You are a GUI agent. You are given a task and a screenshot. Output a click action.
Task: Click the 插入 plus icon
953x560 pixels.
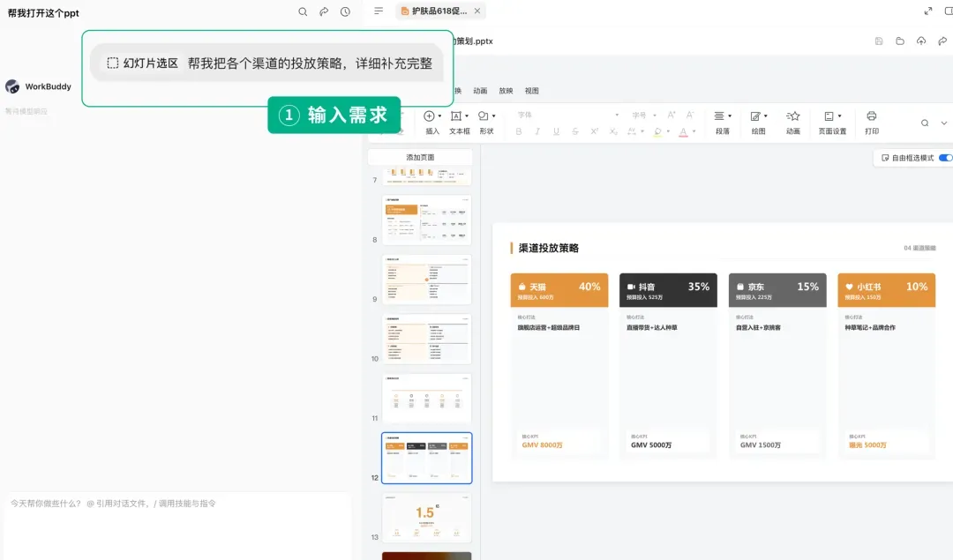(x=429, y=116)
